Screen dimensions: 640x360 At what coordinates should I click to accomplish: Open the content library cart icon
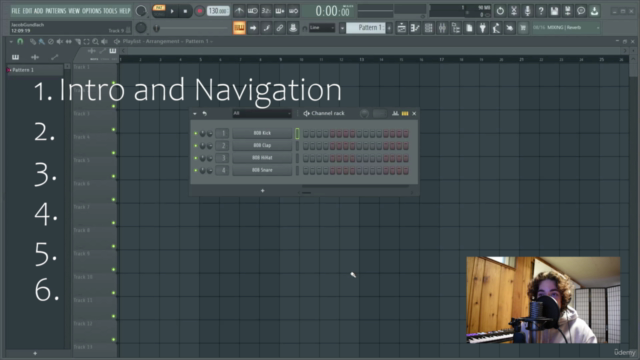pos(523,28)
